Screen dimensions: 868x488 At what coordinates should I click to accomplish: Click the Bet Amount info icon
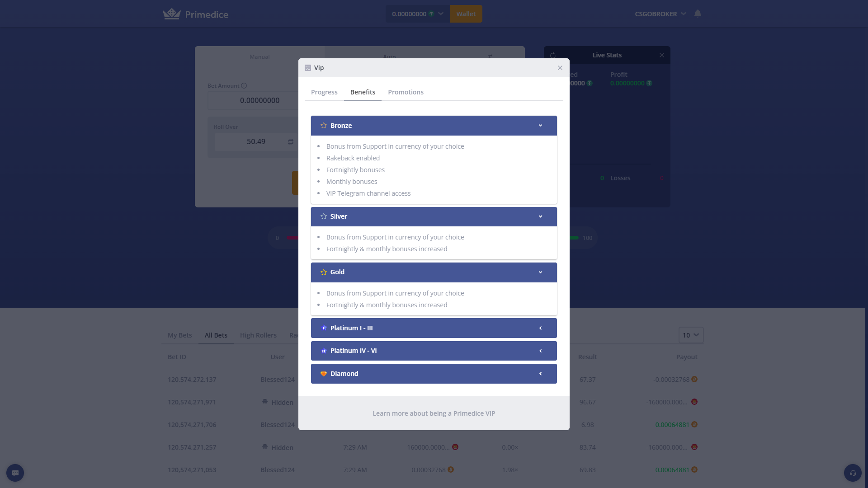tap(244, 86)
